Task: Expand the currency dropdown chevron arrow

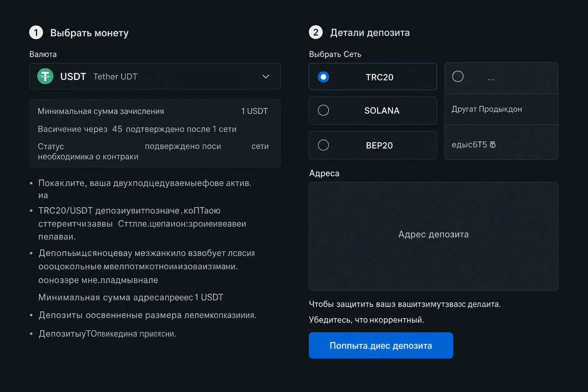Action: pos(266,76)
